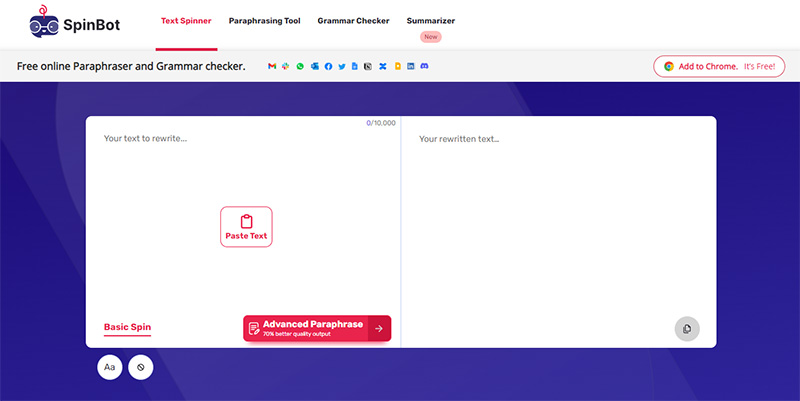Screen dimensions: 800x401
Task: Open the Grammar Checker tab
Action: tap(353, 21)
